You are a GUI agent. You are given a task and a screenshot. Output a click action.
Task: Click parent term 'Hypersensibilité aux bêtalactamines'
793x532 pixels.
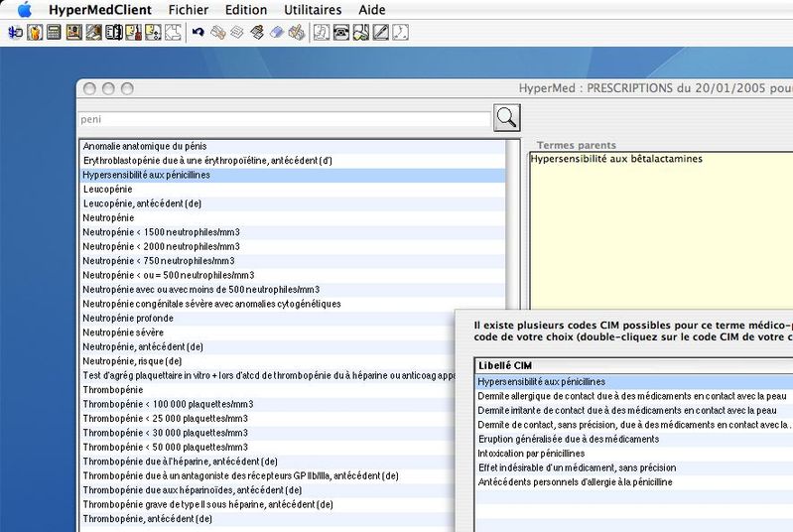pyautogui.click(x=616, y=159)
